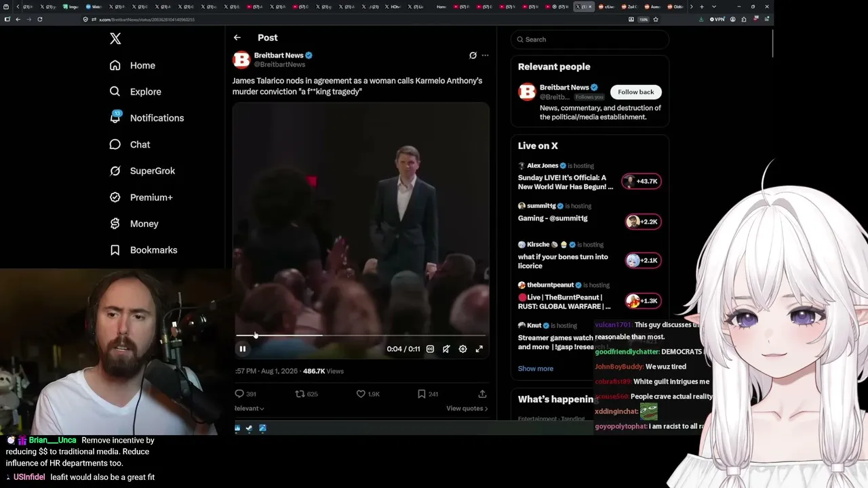Switch to the Home browser tab
Viewport: 868px width, 488px height.
(441, 7)
